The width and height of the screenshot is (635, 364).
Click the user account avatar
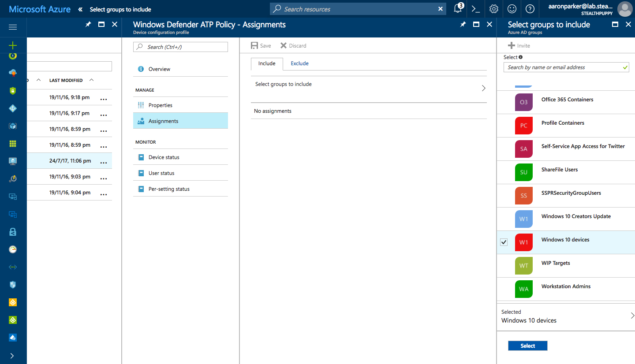point(625,9)
